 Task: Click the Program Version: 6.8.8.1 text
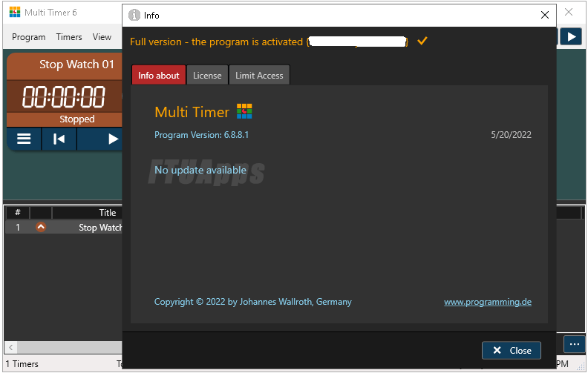click(201, 135)
